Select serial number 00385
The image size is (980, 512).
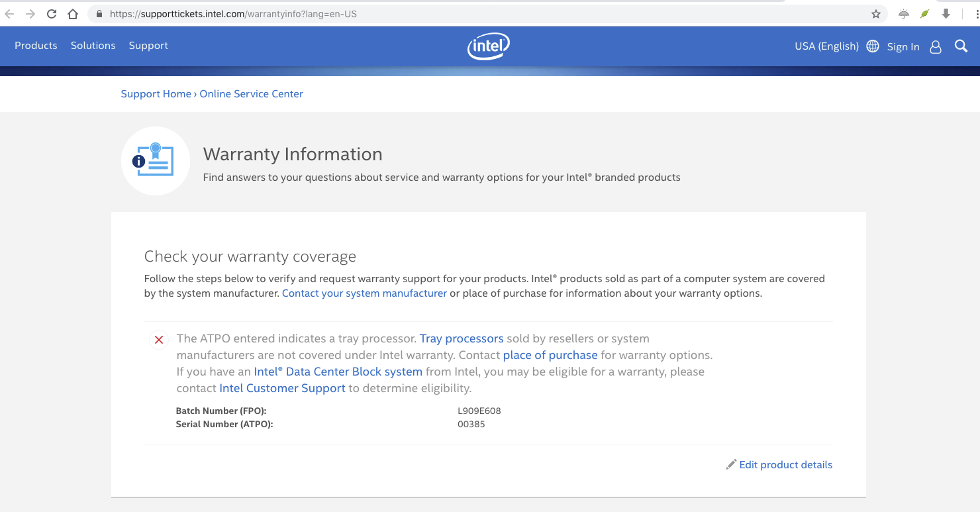click(471, 424)
